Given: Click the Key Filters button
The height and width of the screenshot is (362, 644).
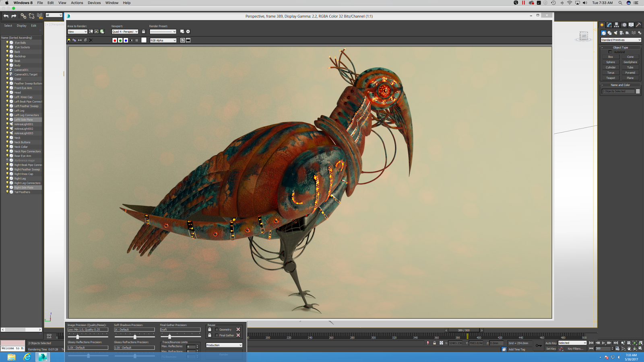Looking at the screenshot, I should pyautogui.click(x=575, y=349).
